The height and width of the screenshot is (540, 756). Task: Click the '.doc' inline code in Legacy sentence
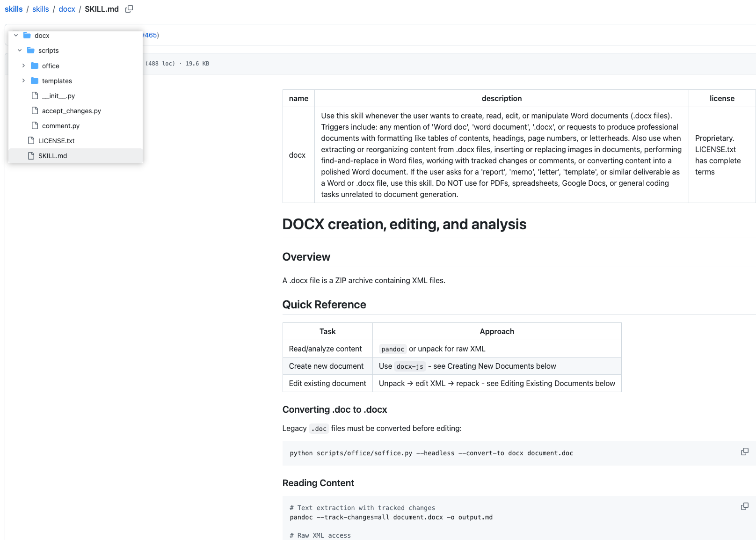click(x=319, y=429)
